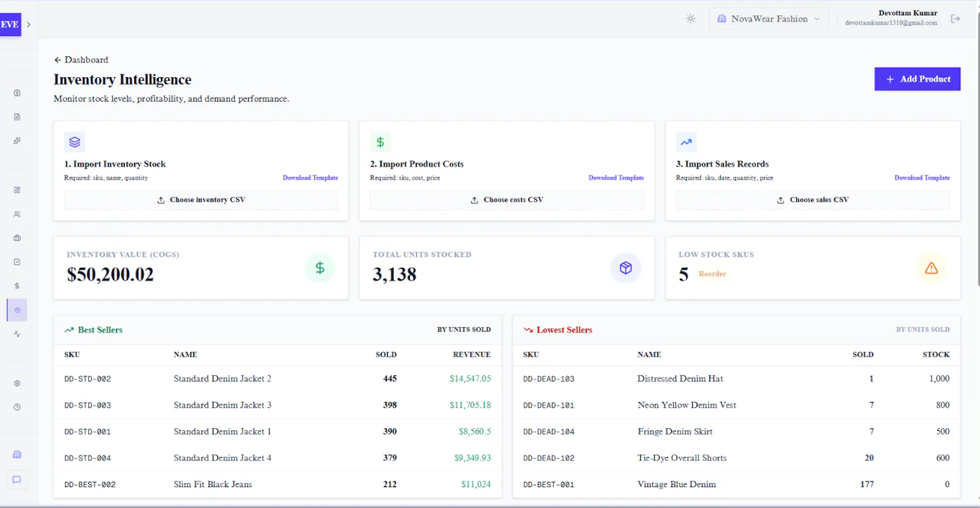Download Template for inventory stock import

310,178
